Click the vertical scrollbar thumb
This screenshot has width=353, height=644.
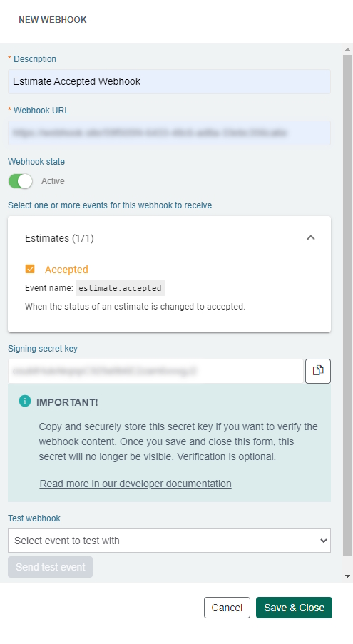348,305
